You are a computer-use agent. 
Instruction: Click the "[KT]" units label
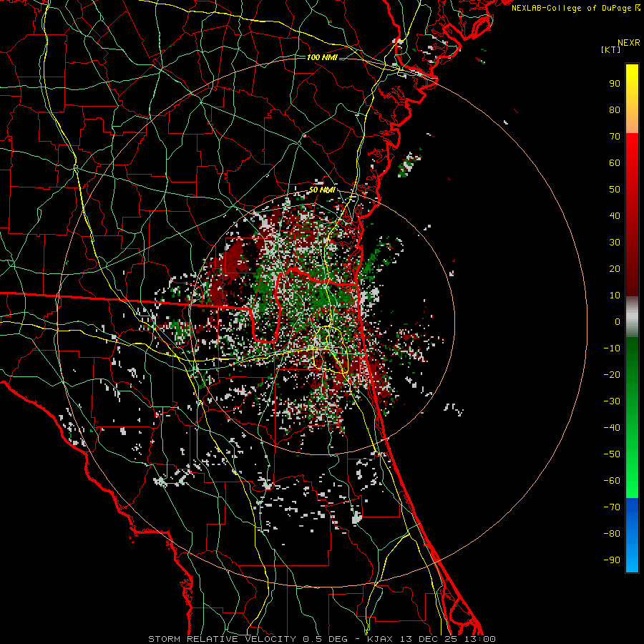click(x=611, y=49)
